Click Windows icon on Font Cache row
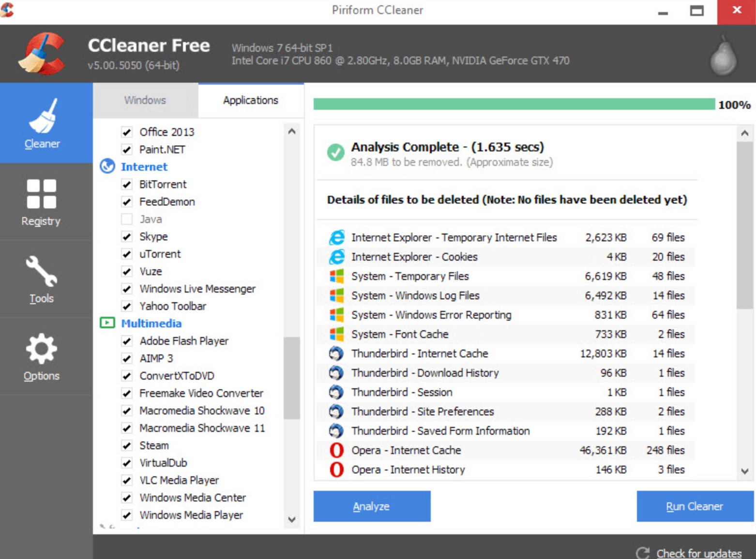 337,334
